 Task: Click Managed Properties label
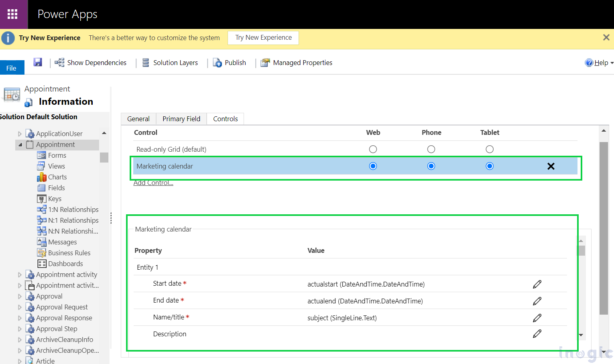tap(303, 63)
